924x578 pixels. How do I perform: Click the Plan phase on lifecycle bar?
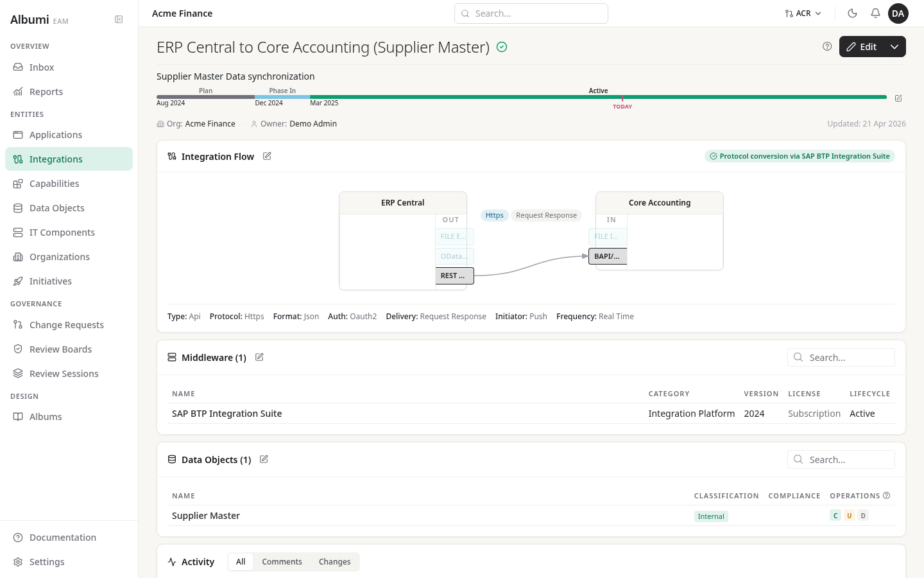tap(205, 97)
